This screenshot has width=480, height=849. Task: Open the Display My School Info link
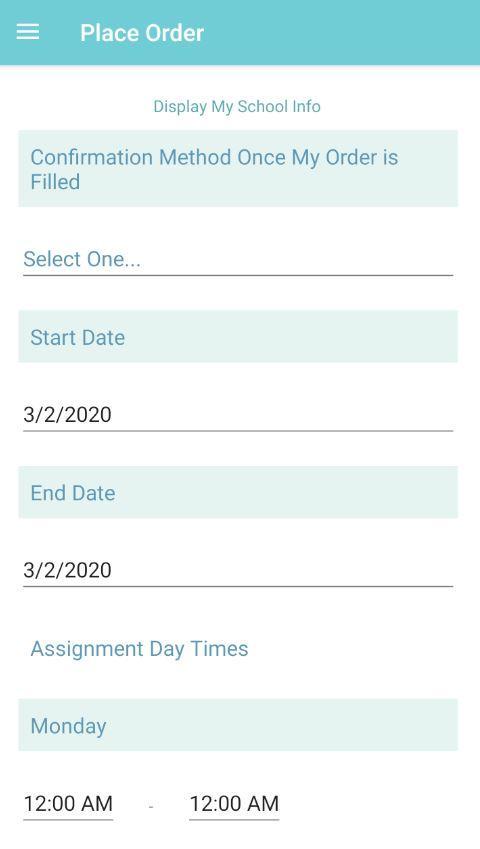237,106
